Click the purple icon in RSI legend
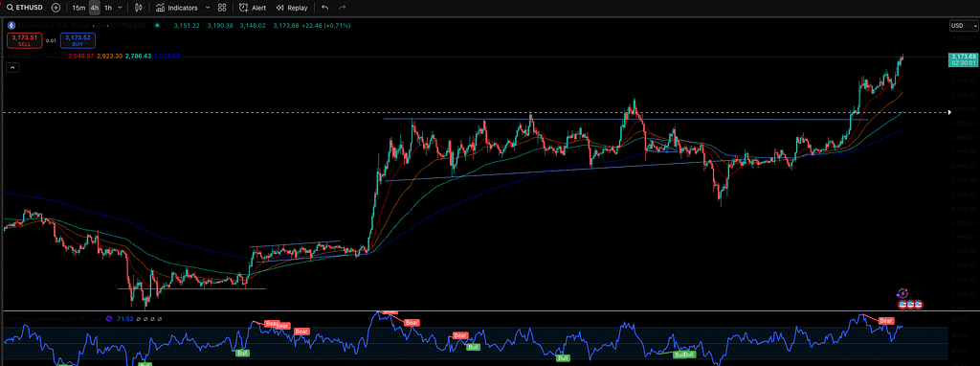Image resolution: width=980 pixels, height=366 pixels. [x=109, y=319]
